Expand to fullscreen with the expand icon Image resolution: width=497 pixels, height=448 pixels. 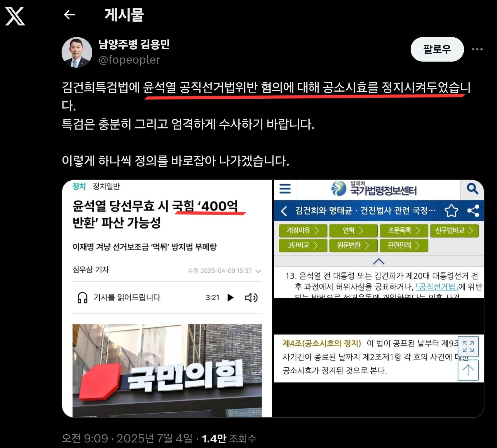pyautogui.click(x=468, y=346)
